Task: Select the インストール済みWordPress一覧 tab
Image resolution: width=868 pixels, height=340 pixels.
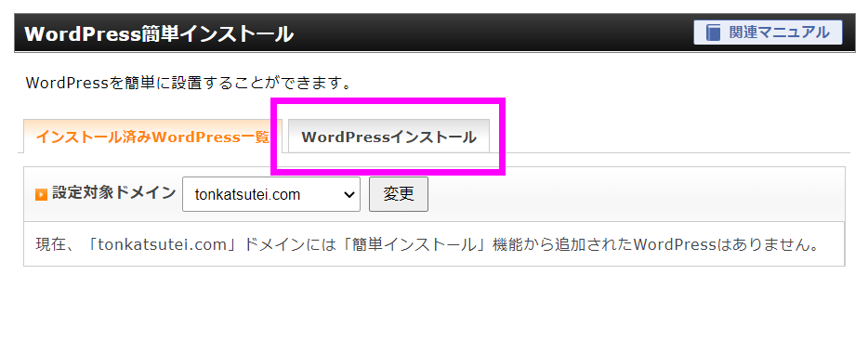Action: pos(152,137)
